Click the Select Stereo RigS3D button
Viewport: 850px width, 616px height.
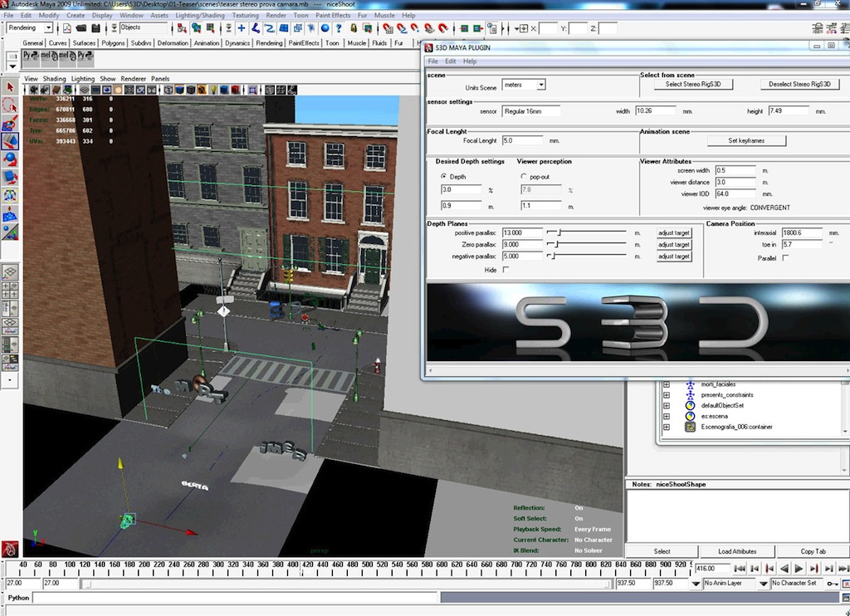693,84
